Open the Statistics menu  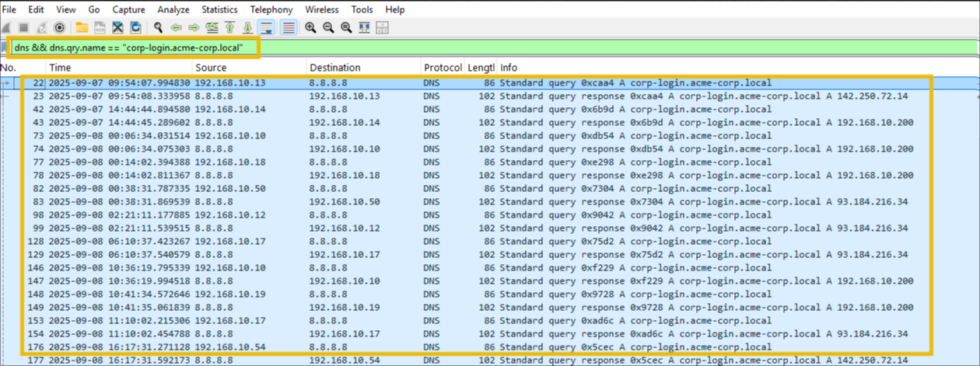tap(220, 9)
